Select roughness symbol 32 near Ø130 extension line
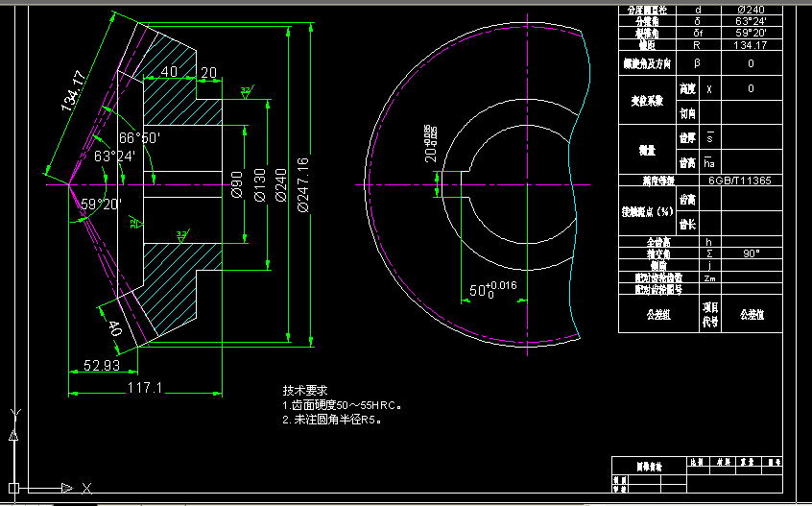This screenshot has height=506, width=812. [x=246, y=93]
